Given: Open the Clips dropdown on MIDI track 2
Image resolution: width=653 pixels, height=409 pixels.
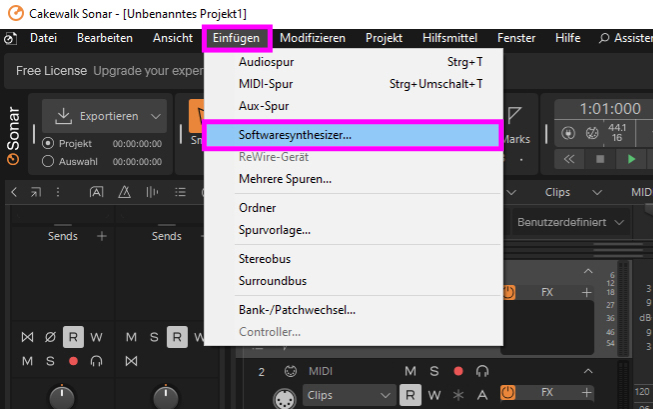Looking at the screenshot, I should (x=349, y=395).
